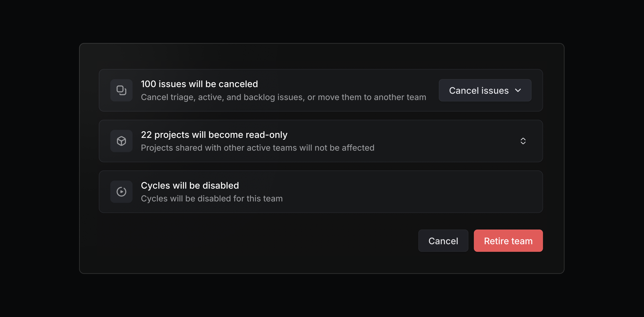Screen dimensions: 644x317
Task: Click the circular play icon for cycles
Action: tap(121, 191)
